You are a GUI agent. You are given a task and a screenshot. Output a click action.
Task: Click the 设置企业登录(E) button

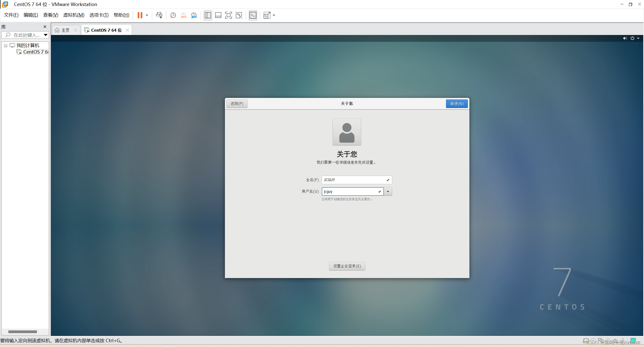347,266
